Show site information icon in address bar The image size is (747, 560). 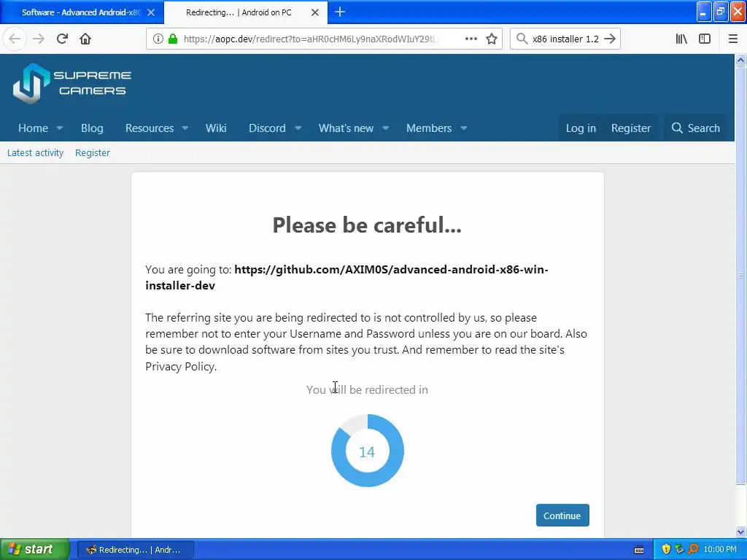click(x=158, y=39)
